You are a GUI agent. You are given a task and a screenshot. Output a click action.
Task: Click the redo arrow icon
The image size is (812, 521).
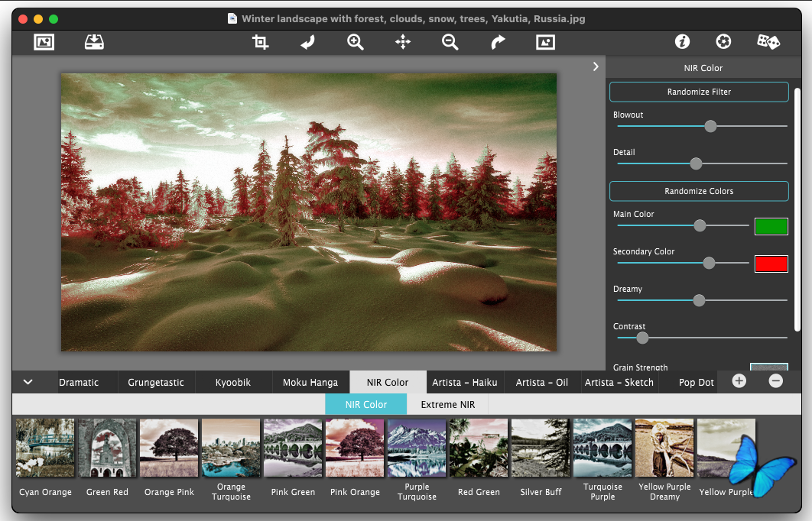[x=498, y=43]
